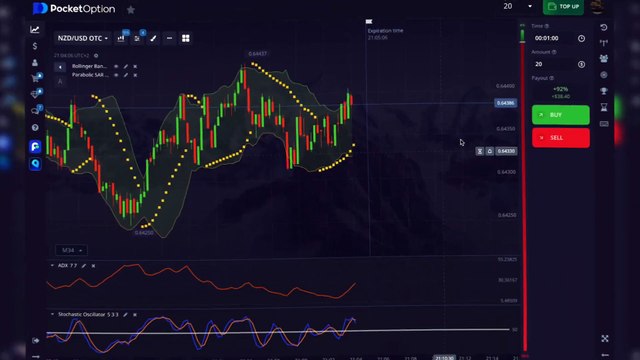Open signals antenna icon in right sidebar
640x360 pixels.
(x=604, y=42)
